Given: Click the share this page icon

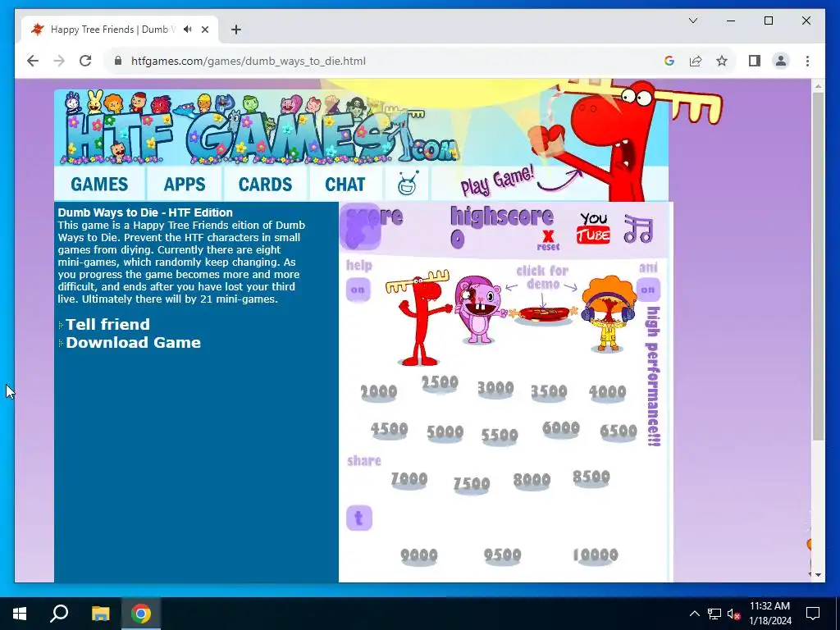Looking at the screenshot, I should click(696, 61).
